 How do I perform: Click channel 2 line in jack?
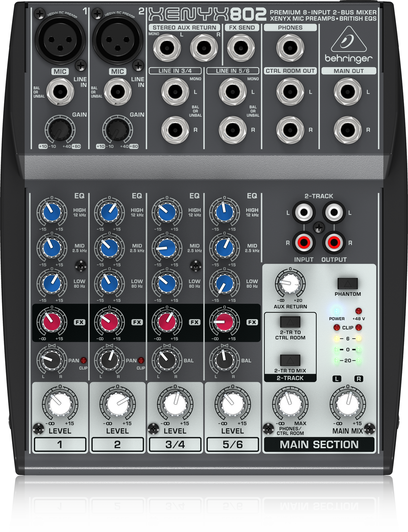click(x=117, y=92)
